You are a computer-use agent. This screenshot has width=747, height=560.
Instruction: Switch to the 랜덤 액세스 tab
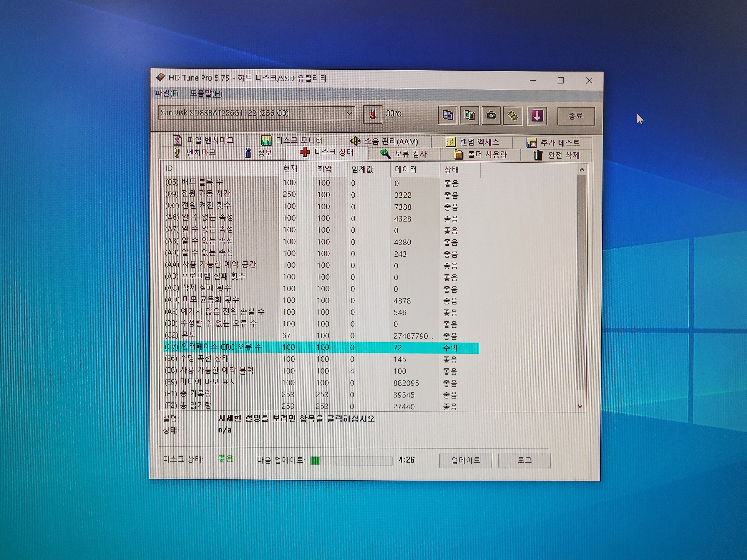[472, 142]
